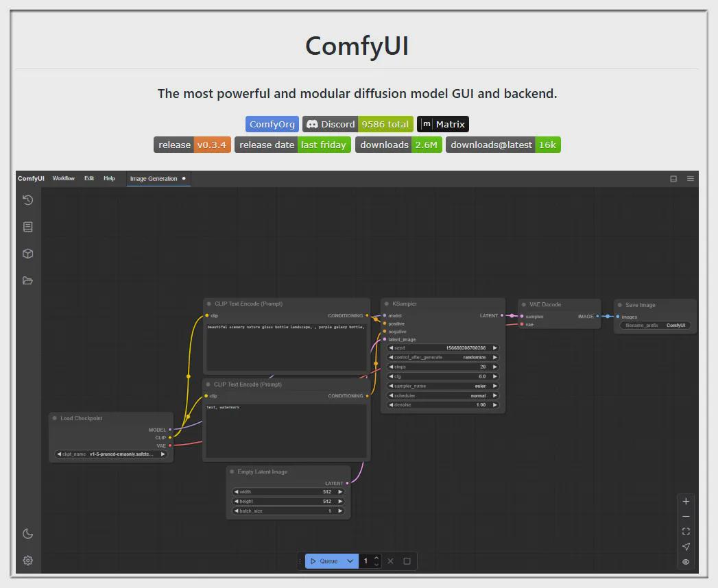Click the denoise value slider

coord(443,405)
